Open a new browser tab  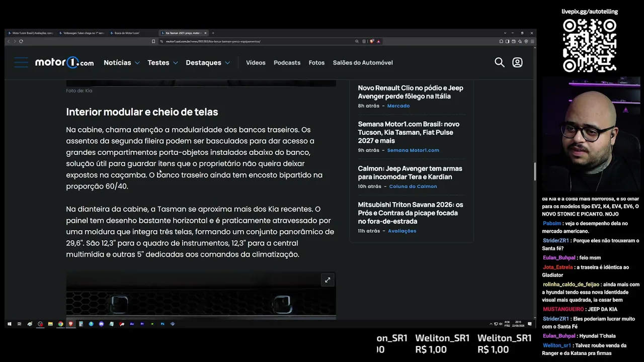(213, 33)
